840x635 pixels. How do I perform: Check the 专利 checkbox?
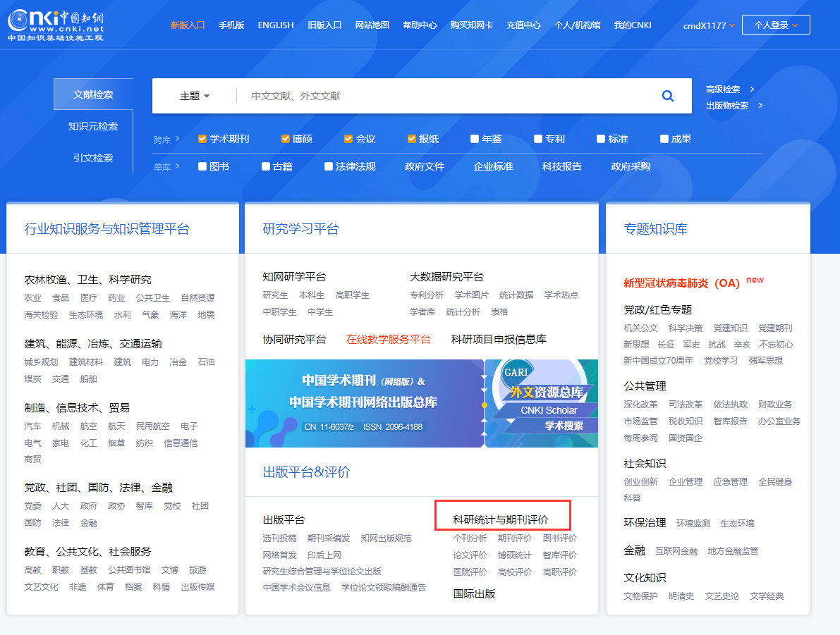pos(538,139)
